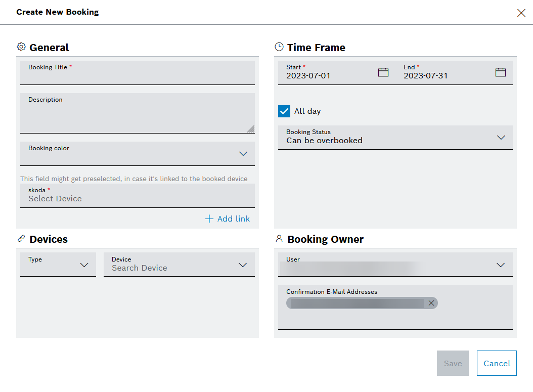
Task: Remove the confirmation e-mail address chip
Action: pos(431,303)
